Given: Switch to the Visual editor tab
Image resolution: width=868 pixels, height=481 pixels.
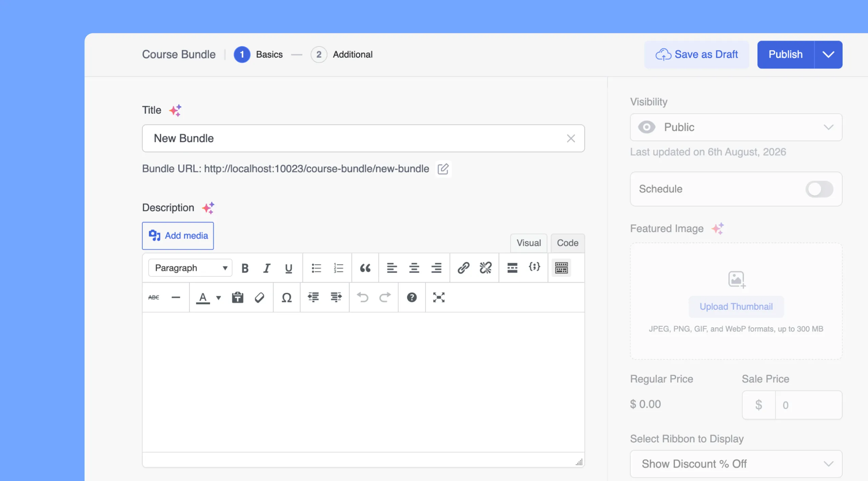Looking at the screenshot, I should [x=529, y=243].
